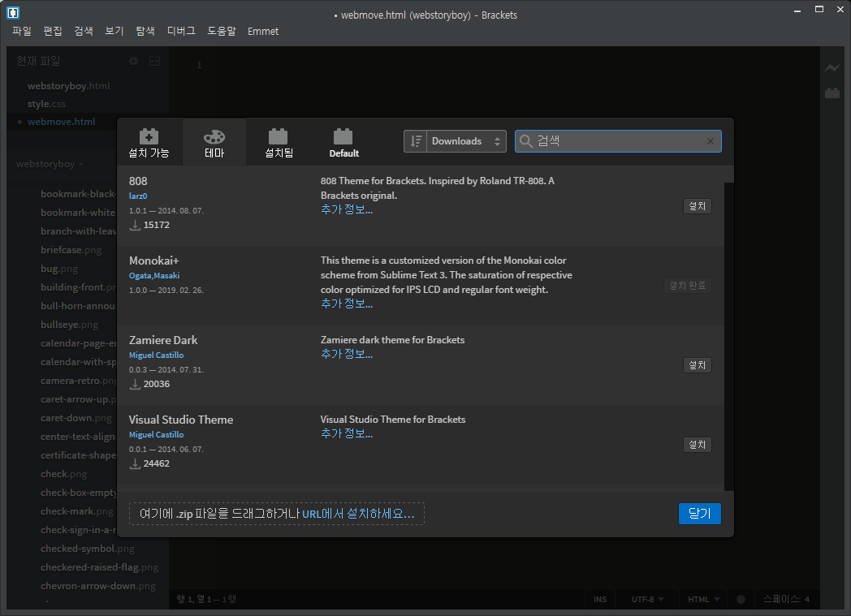This screenshot has width=851, height=616.
Task: Open the Downloads sort dropdown
Action: click(x=467, y=141)
